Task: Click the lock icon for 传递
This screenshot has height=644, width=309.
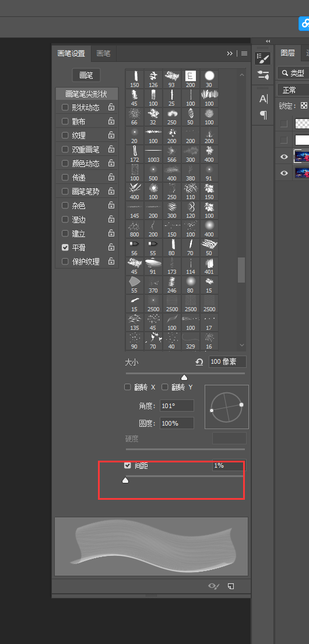Action: click(111, 177)
